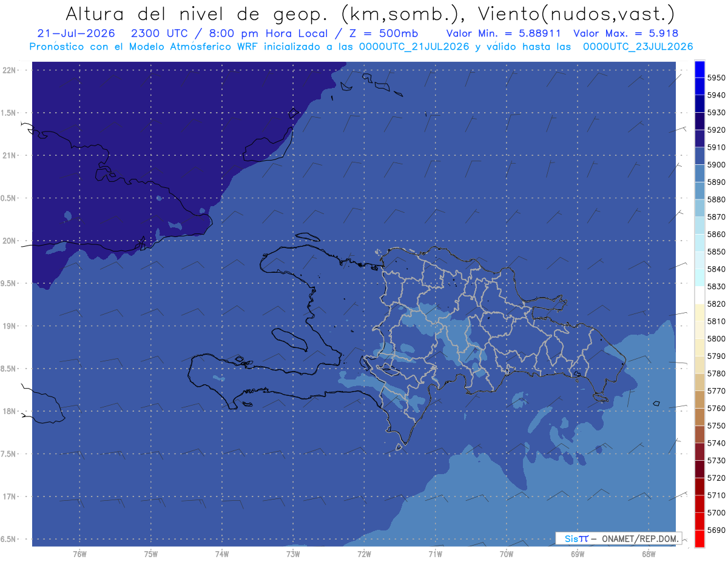Click the '5920' colorbar value
This screenshot has width=728, height=562.
(716, 130)
